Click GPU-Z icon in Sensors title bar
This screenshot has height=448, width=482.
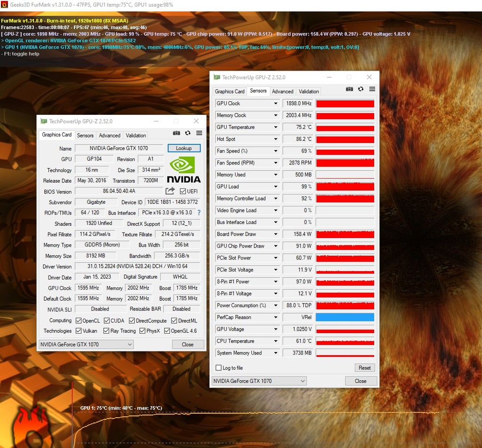coord(217,77)
